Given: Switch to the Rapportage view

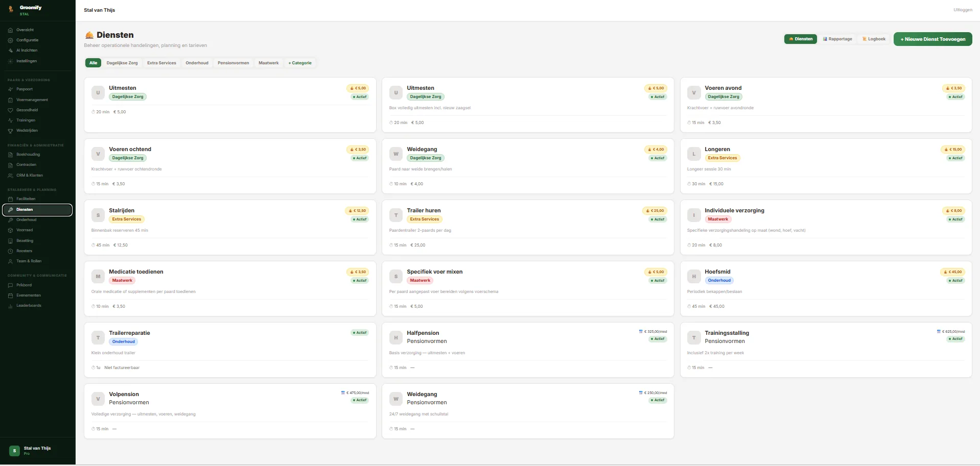Looking at the screenshot, I should tap(837, 39).
